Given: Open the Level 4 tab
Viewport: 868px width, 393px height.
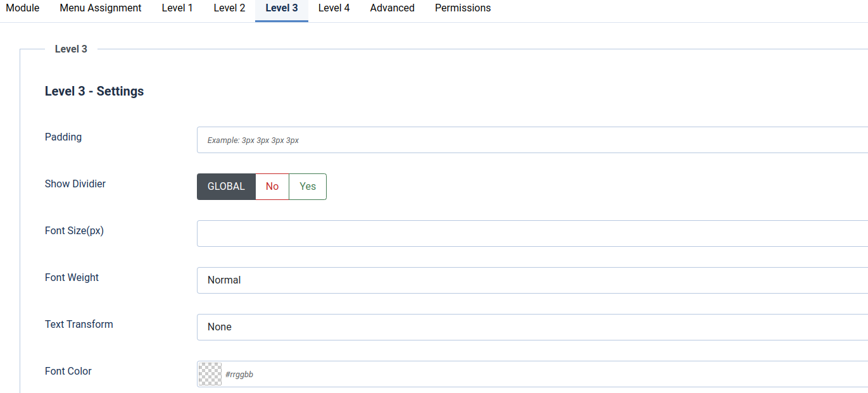Looking at the screenshot, I should (x=334, y=8).
